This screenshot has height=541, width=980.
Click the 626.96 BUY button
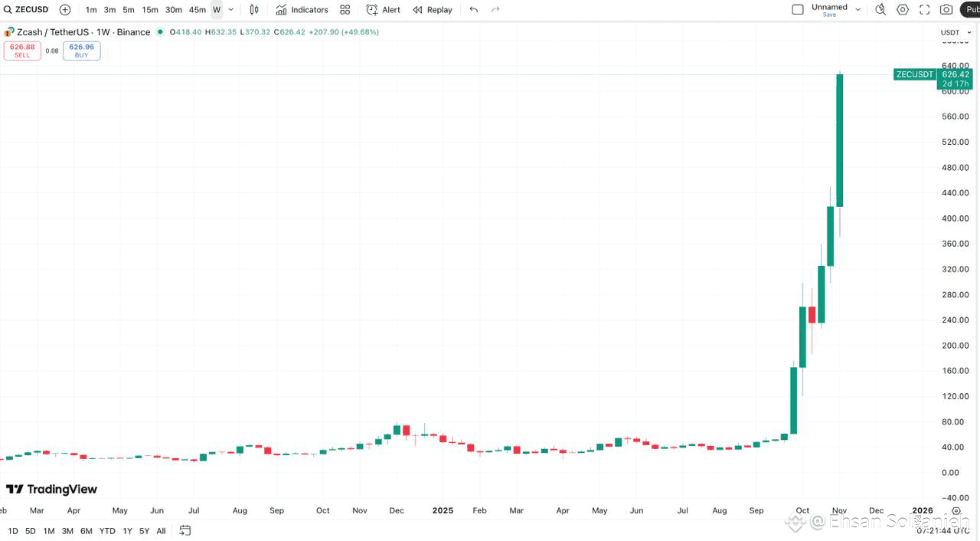(81, 51)
